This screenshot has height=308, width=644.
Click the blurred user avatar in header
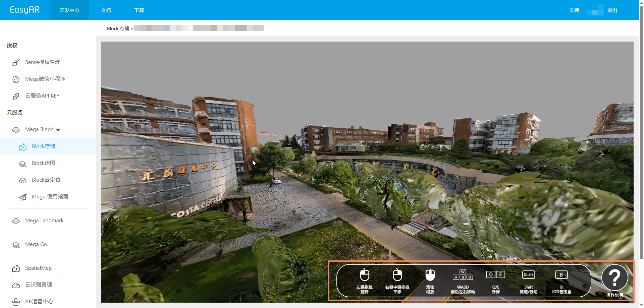pos(595,10)
